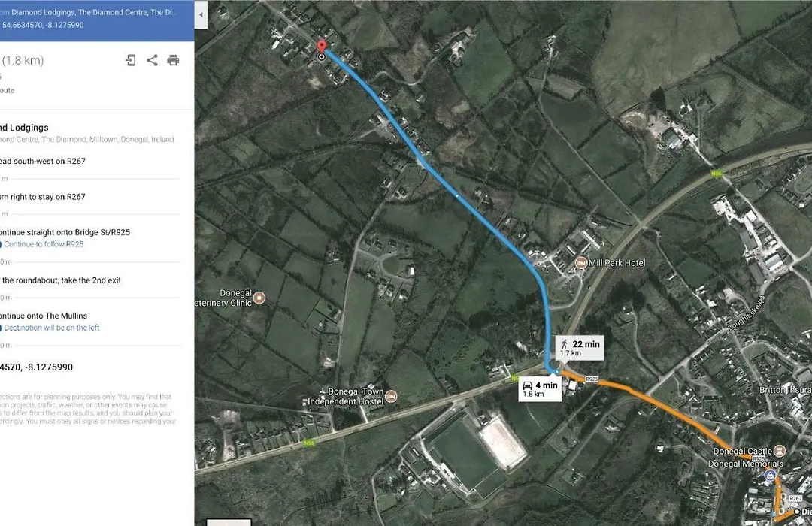Select the 22 min walking route label
The width and height of the screenshot is (812, 526).
(x=580, y=348)
